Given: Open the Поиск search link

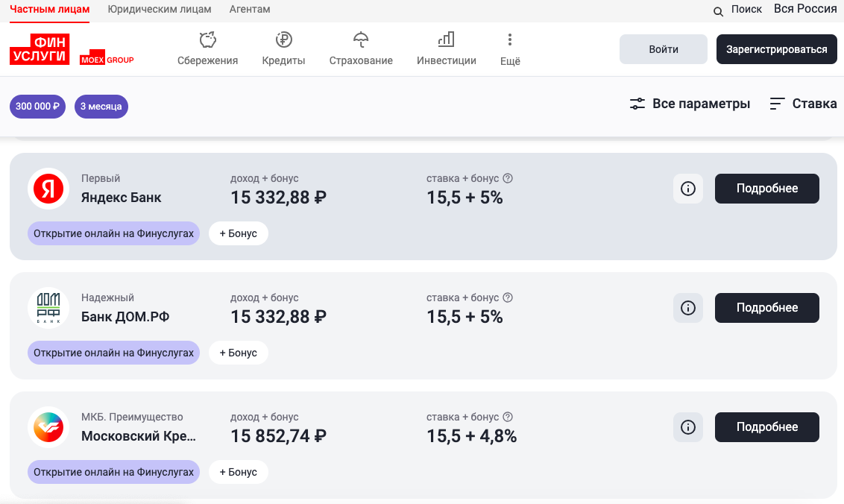Looking at the screenshot, I should 746,9.
